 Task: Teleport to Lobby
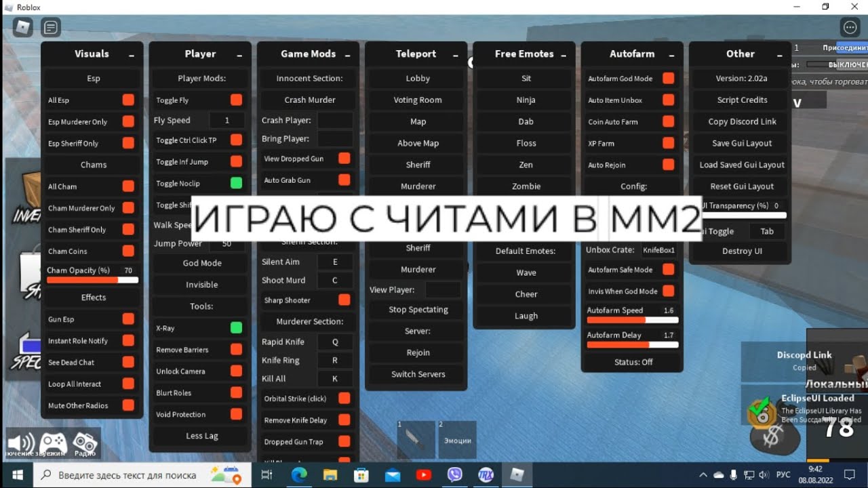tap(418, 79)
